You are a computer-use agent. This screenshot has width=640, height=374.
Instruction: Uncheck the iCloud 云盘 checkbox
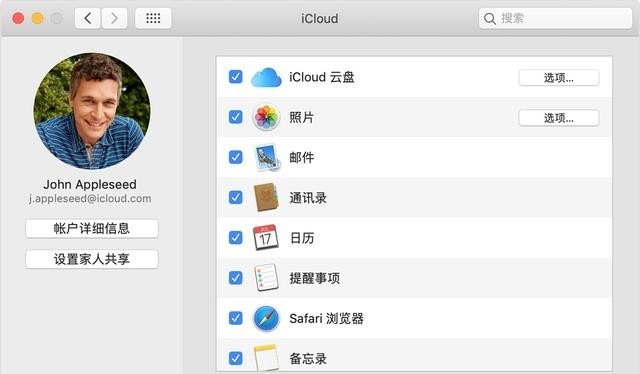pyautogui.click(x=236, y=77)
